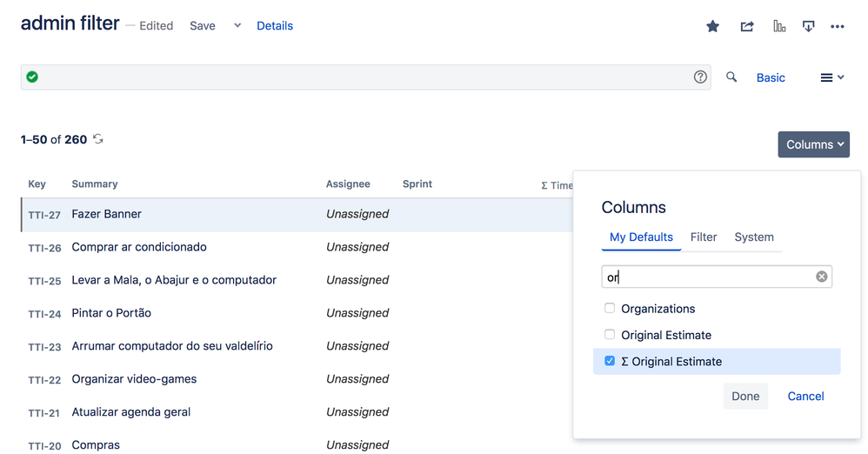Open Levar a Mala issue summary
This screenshot has width=868, height=454.
(x=174, y=279)
